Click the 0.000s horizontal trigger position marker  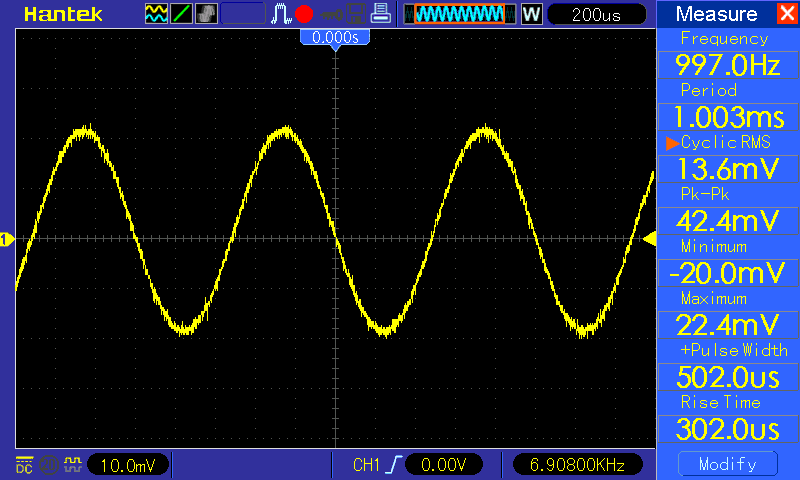point(336,36)
